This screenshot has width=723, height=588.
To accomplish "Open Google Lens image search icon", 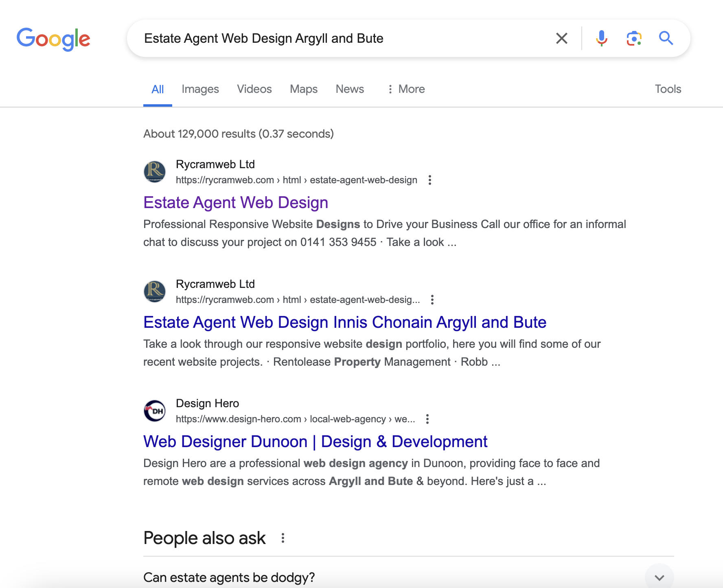I will [634, 39].
